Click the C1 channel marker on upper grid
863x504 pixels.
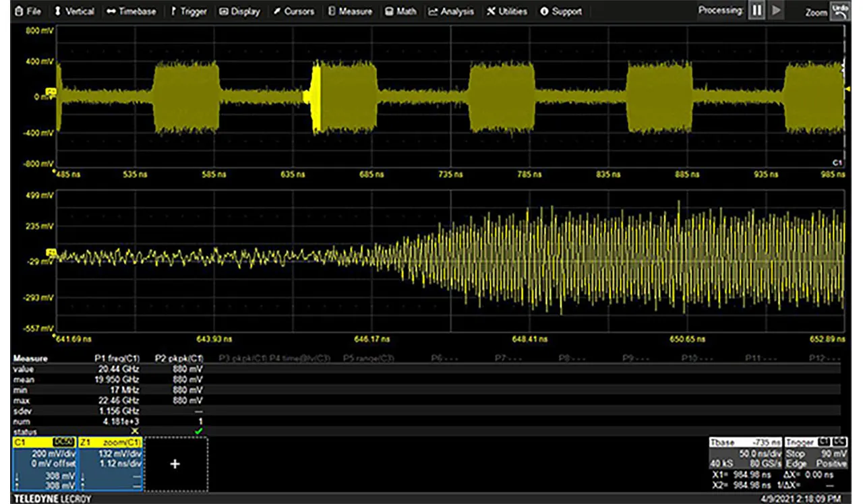tap(50, 91)
